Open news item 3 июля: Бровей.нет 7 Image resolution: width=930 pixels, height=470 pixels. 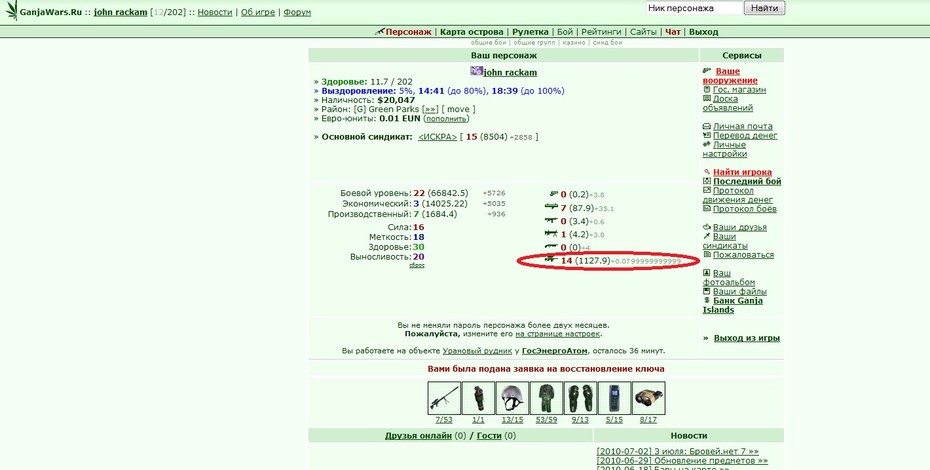tap(677, 452)
